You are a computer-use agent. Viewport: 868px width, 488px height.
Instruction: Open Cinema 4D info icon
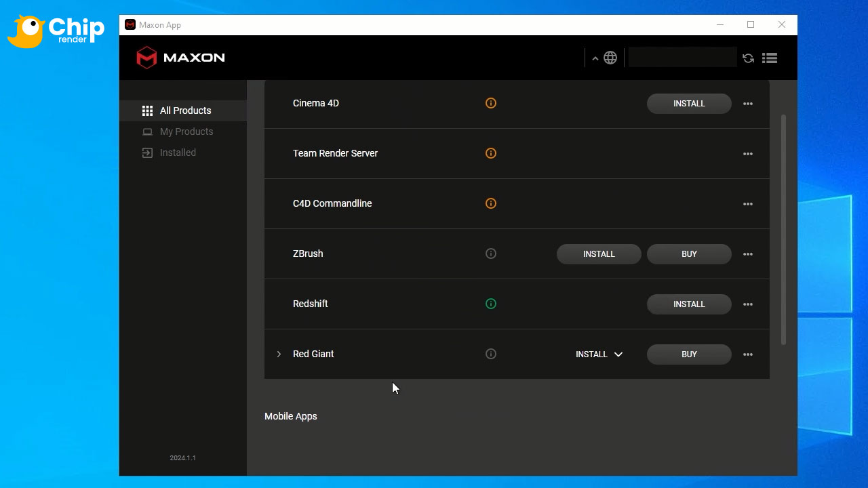[491, 103]
